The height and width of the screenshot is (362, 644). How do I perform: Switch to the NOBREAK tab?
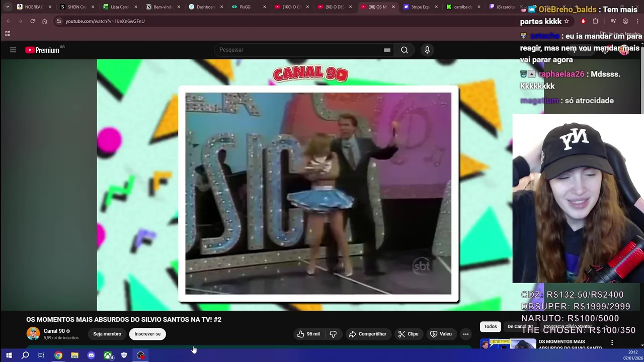[x=34, y=7]
